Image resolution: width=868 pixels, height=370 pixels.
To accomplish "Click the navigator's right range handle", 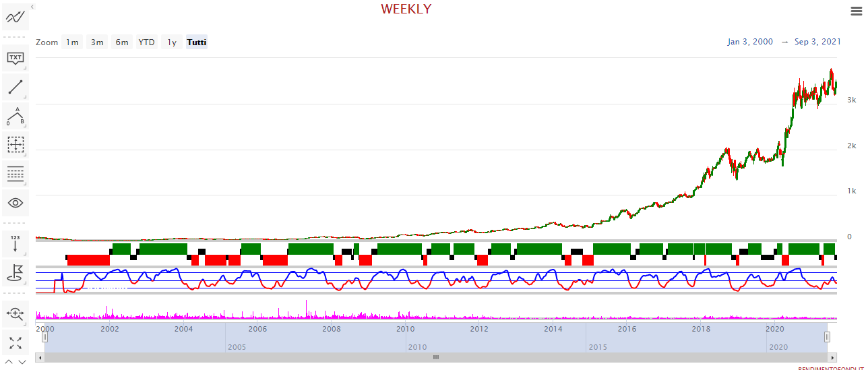I will [x=828, y=337].
